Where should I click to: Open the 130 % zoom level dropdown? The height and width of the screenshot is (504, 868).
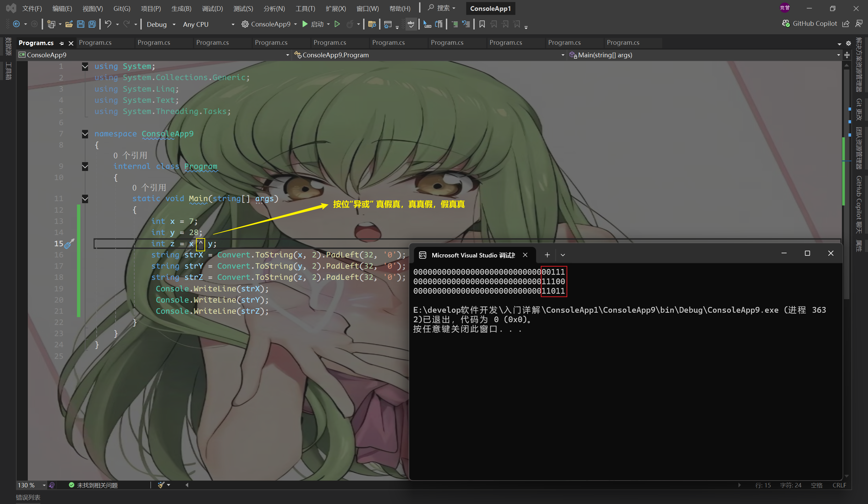pos(32,485)
